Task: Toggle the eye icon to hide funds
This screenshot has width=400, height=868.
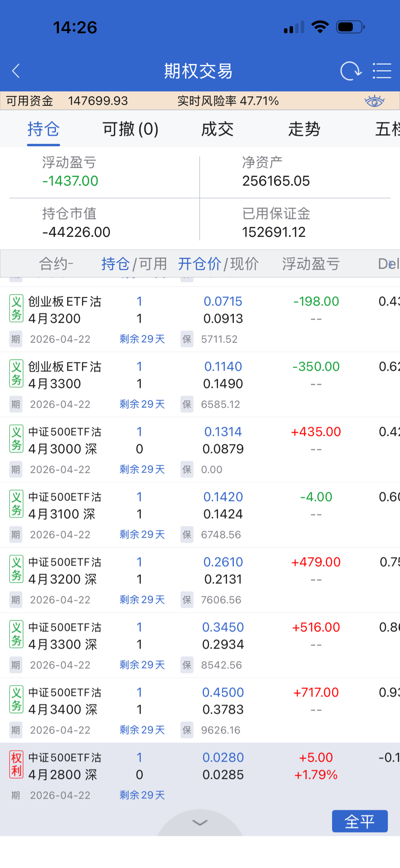Action: [374, 101]
